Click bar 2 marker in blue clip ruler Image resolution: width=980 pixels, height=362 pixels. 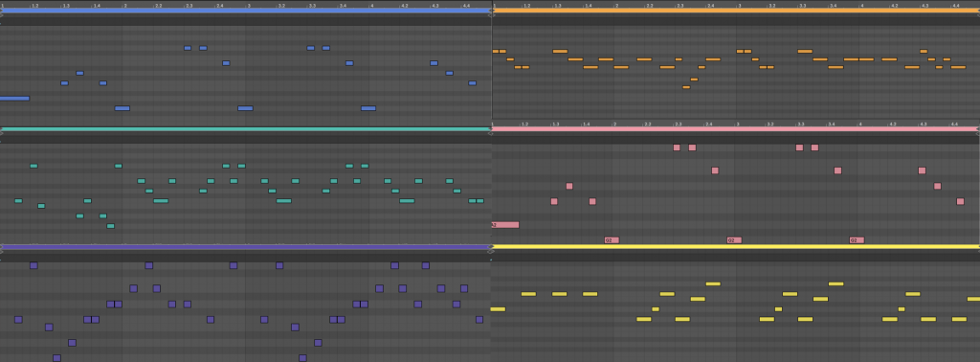click(125, 5)
